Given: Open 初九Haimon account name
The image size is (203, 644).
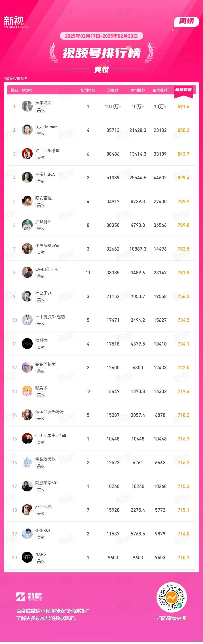Looking at the screenshot, I should (x=46, y=127).
